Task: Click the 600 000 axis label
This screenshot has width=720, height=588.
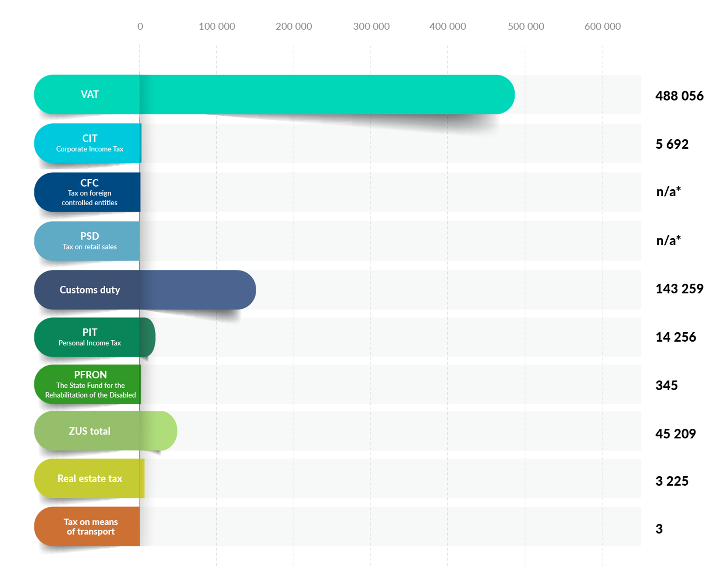Action: [602, 26]
